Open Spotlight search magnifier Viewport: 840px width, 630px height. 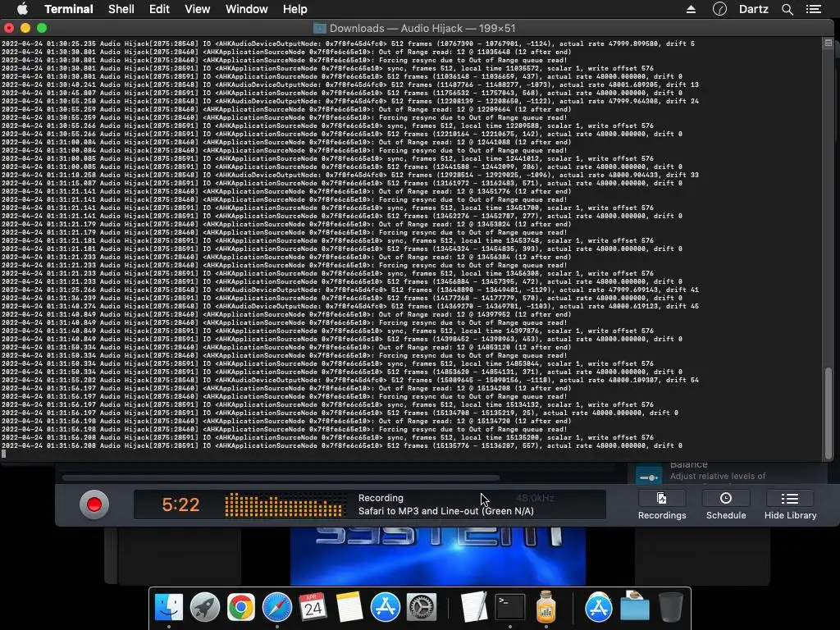point(787,9)
